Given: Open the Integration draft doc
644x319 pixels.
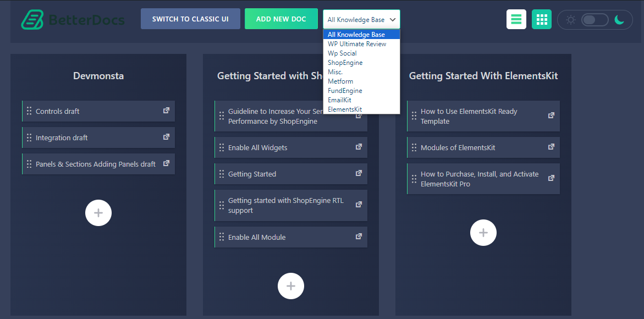Looking at the screenshot, I should [62, 137].
